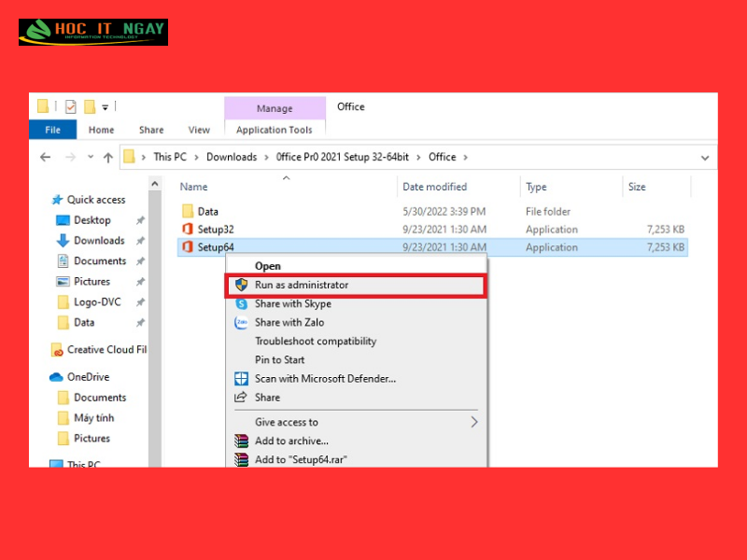Click the Creative Cloud Files icon

[57, 349]
